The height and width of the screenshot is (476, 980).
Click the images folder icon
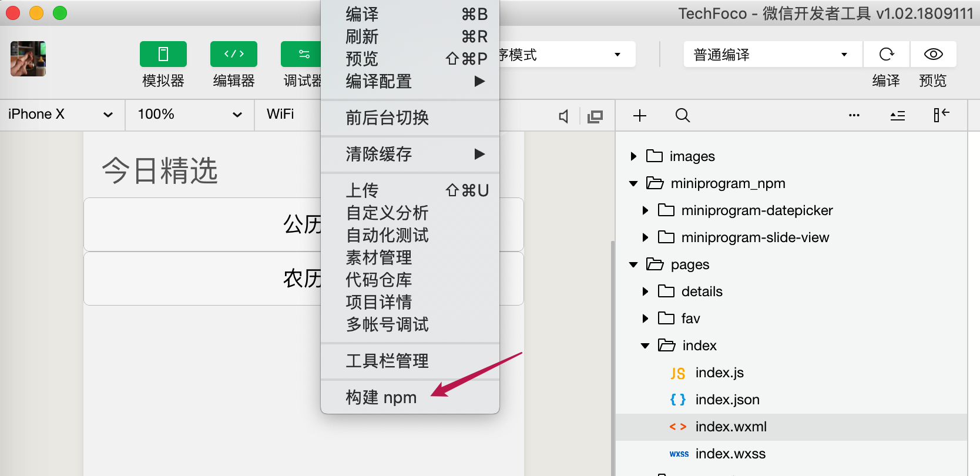point(655,156)
